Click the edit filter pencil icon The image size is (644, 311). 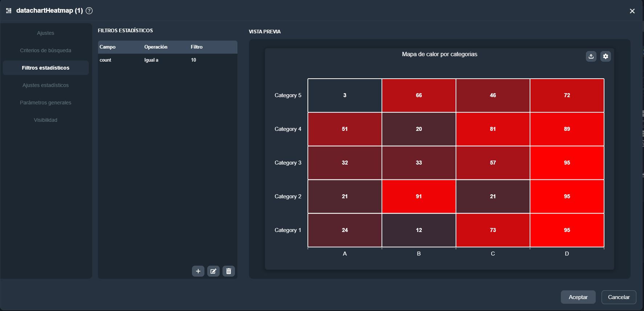(x=213, y=271)
